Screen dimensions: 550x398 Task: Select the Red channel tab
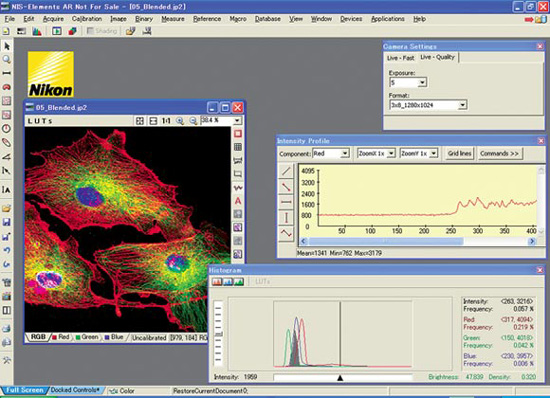pos(61,337)
